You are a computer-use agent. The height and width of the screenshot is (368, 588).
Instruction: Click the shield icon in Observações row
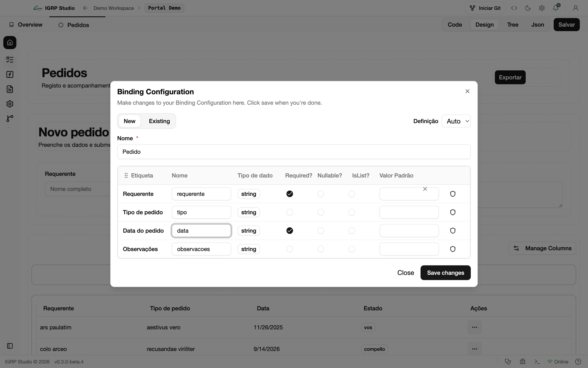point(453,249)
